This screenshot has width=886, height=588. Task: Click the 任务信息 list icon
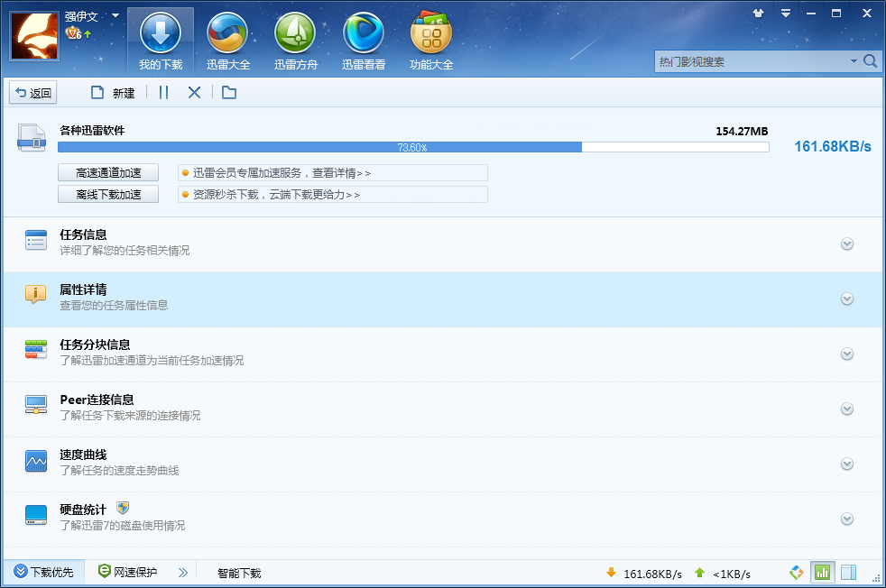tap(36, 240)
